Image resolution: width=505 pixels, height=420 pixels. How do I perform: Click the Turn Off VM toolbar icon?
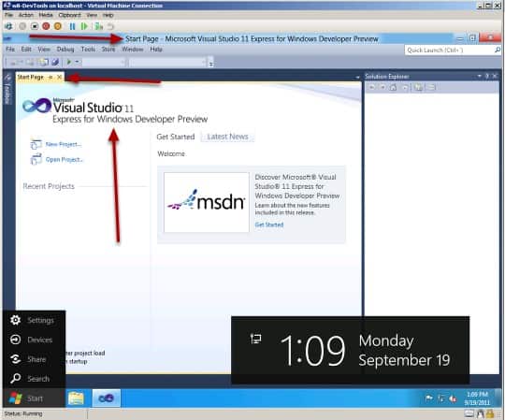(x=35, y=26)
